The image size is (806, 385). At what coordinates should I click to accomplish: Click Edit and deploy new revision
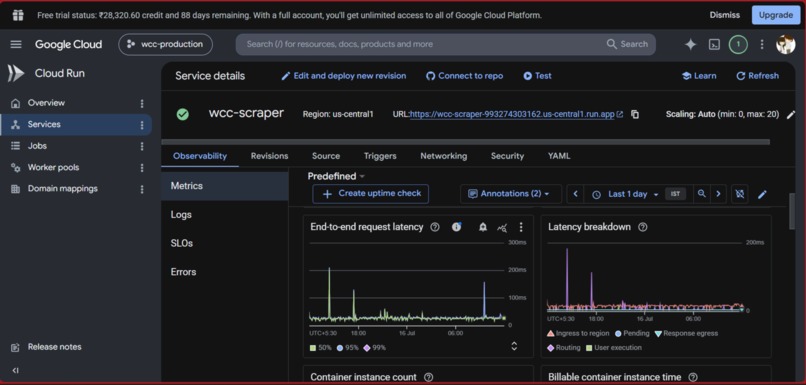343,76
